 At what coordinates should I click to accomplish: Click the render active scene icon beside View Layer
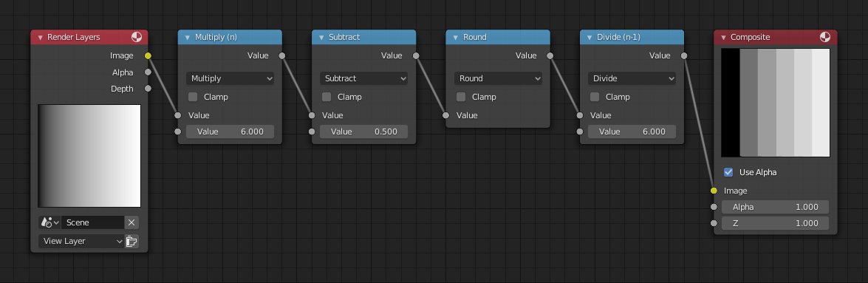[x=131, y=242]
